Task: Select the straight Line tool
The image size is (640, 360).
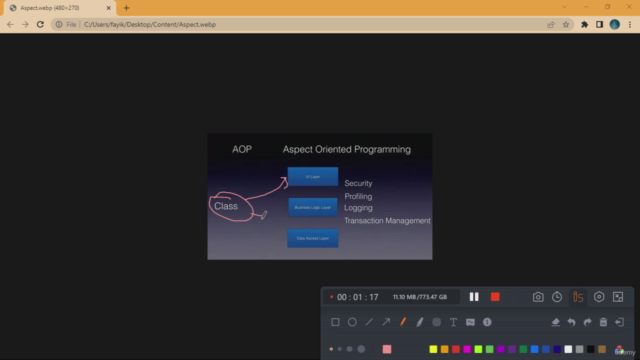Action: tap(369, 322)
